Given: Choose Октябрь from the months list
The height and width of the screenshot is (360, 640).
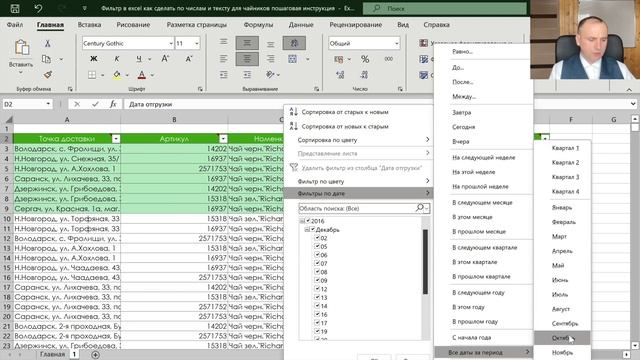Looking at the screenshot, I should pyautogui.click(x=562, y=338).
